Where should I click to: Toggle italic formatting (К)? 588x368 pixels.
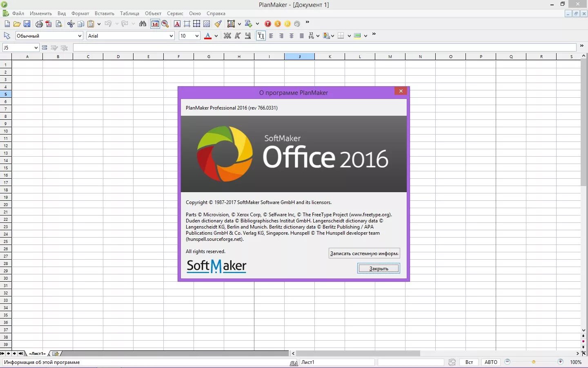(238, 36)
